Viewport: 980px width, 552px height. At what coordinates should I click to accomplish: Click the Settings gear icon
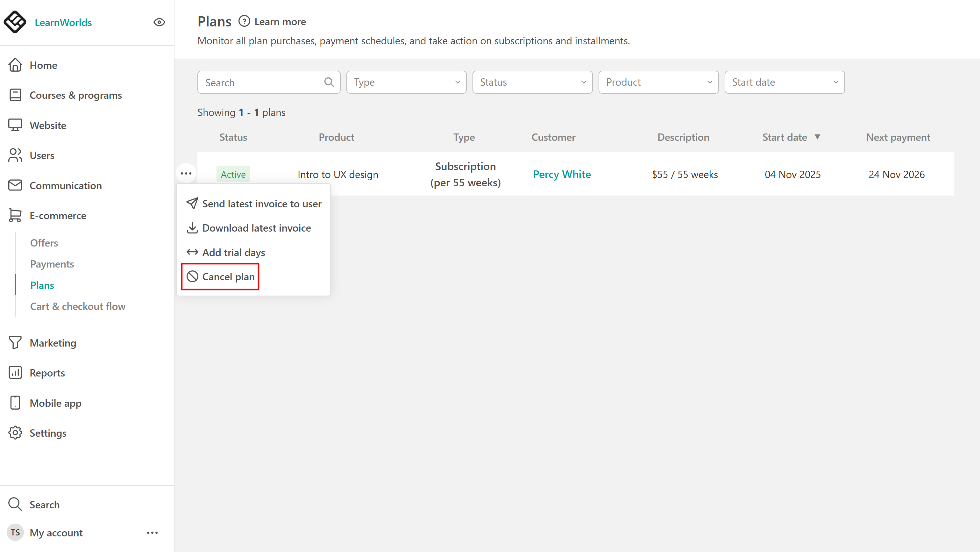pos(15,433)
